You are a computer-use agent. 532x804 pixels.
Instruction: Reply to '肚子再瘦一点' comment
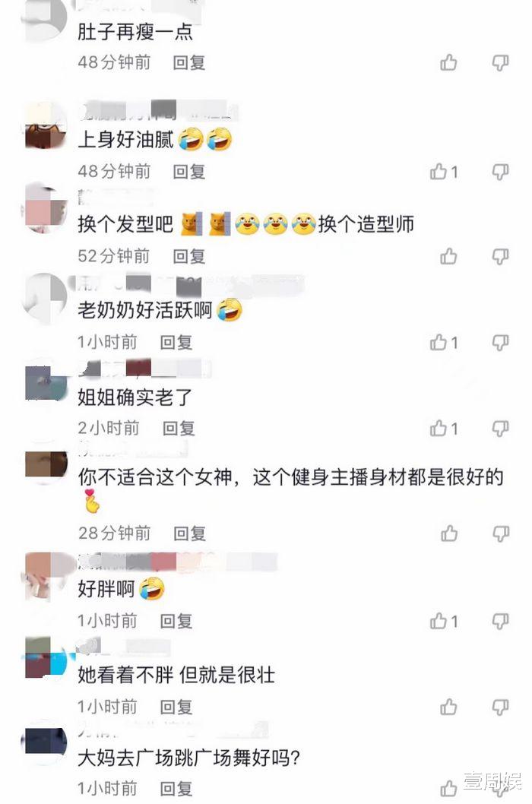click(x=188, y=62)
